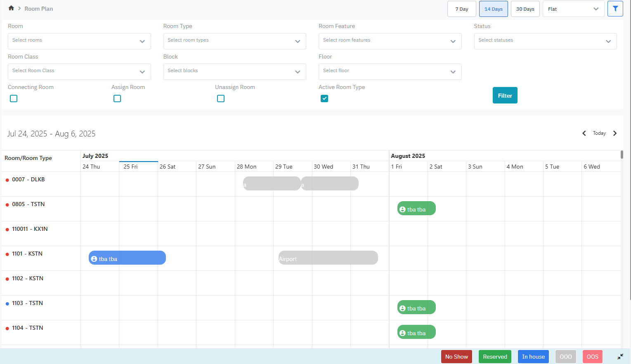Click the red No Show legend swatch
This screenshot has height=364, width=631.
point(456,357)
